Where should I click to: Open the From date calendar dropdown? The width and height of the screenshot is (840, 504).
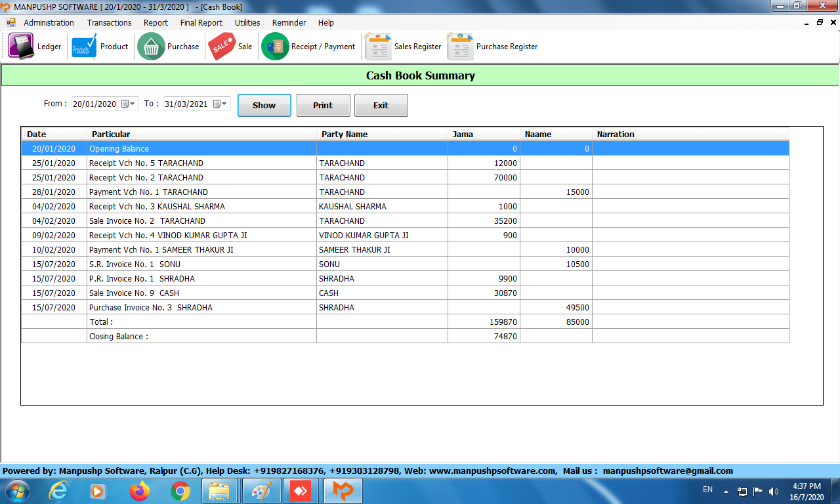click(x=129, y=104)
